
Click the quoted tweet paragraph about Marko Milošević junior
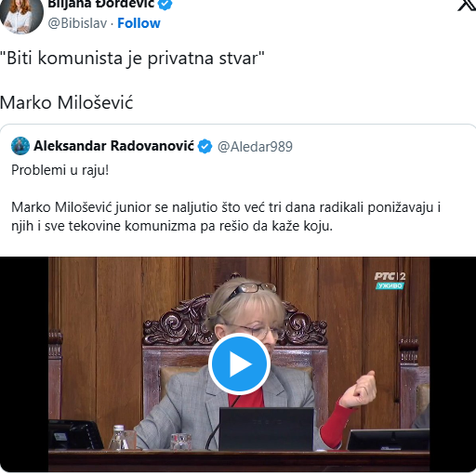pos(226,217)
